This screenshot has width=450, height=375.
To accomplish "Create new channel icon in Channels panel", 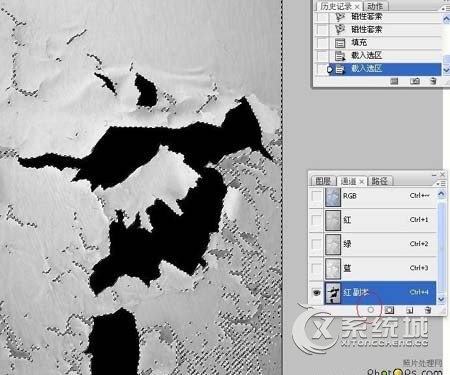I will (410, 311).
